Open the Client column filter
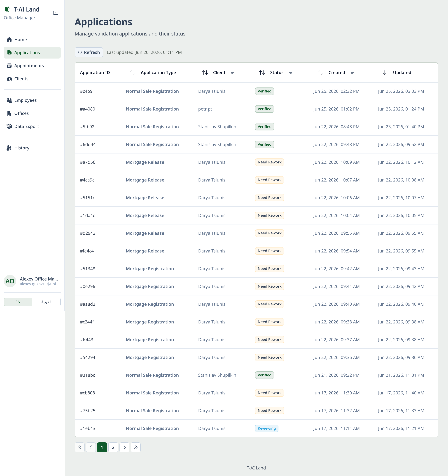Image resolution: width=448 pixels, height=476 pixels. click(232, 73)
